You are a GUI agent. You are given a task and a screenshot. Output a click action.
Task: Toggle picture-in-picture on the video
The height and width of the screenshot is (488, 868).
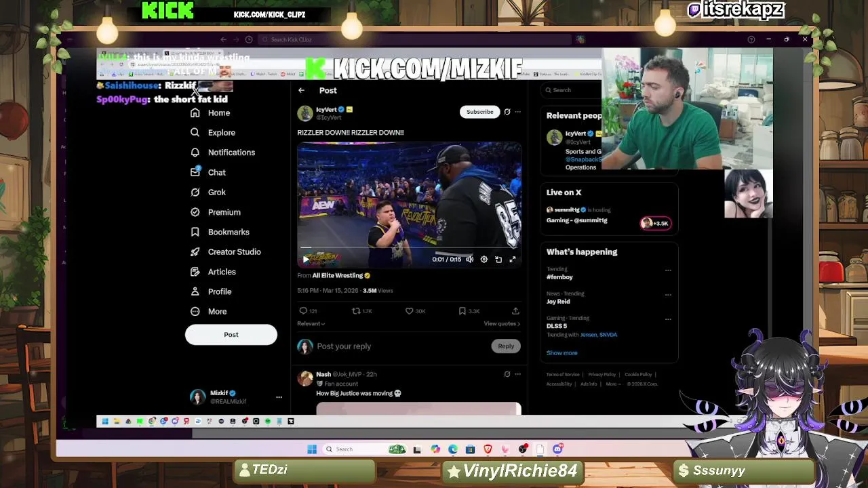click(x=498, y=259)
